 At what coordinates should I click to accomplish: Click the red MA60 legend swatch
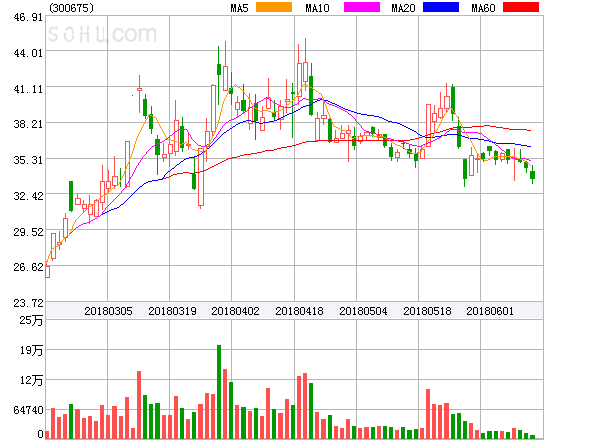521,7
